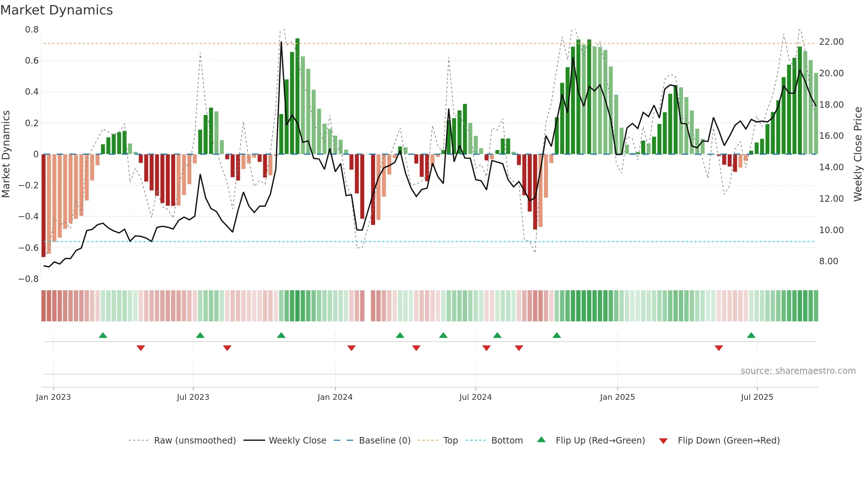Select the flip-up marker just after Jul 2023
The height and width of the screenshot is (488, 868).
pyautogui.click(x=200, y=335)
